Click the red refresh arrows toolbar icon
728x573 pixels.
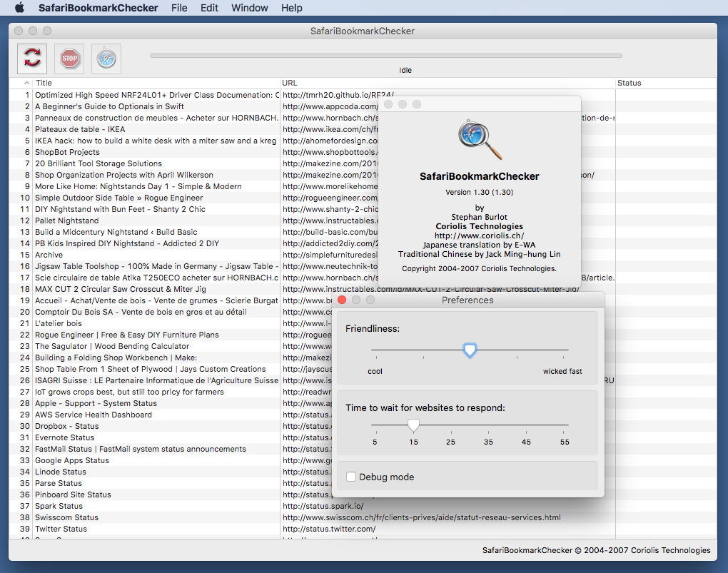(x=32, y=59)
